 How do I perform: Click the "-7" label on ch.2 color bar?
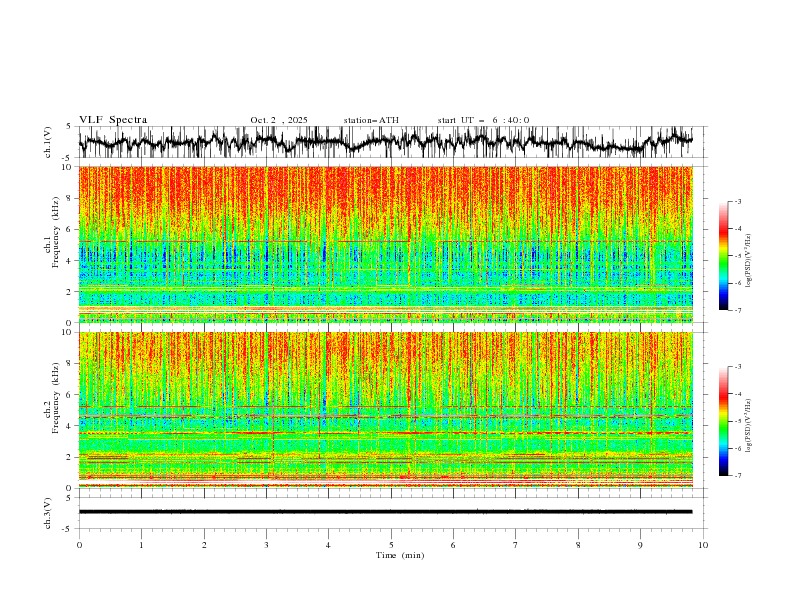pyautogui.click(x=737, y=476)
